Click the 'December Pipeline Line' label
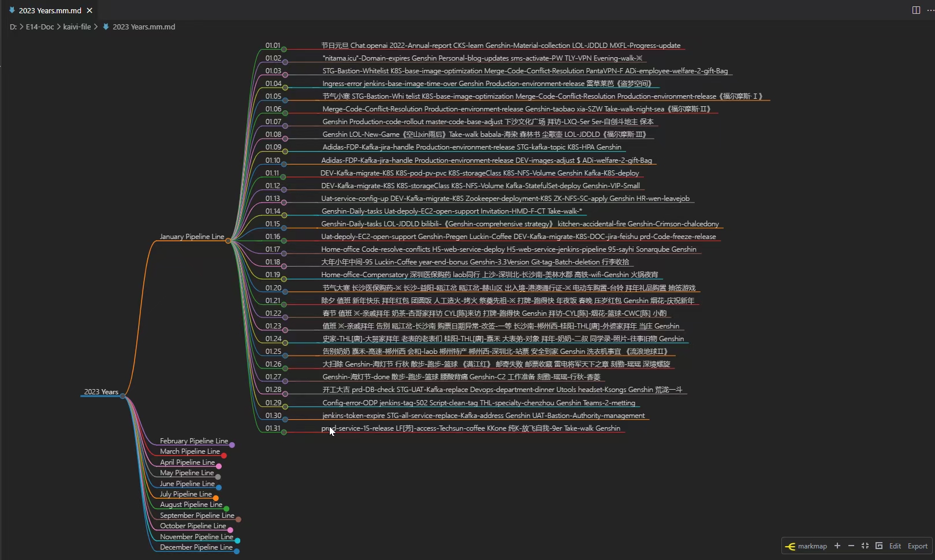Image resolution: width=935 pixels, height=560 pixels. pyautogui.click(x=196, y=547)
